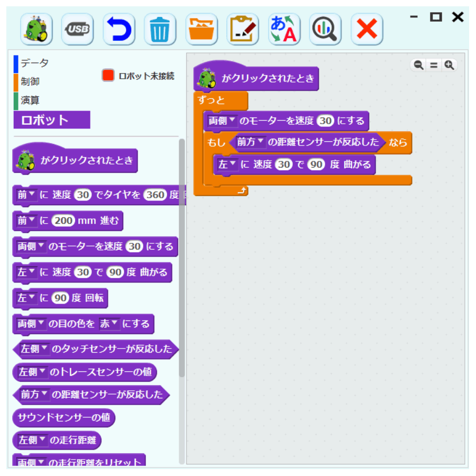
Task: Select the palette 前方 の距離センサーが反応した block
Action: click(91, 395)
